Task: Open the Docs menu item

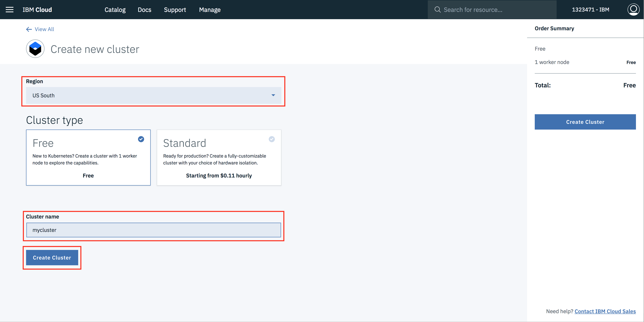Action: [x=144, y=10]
